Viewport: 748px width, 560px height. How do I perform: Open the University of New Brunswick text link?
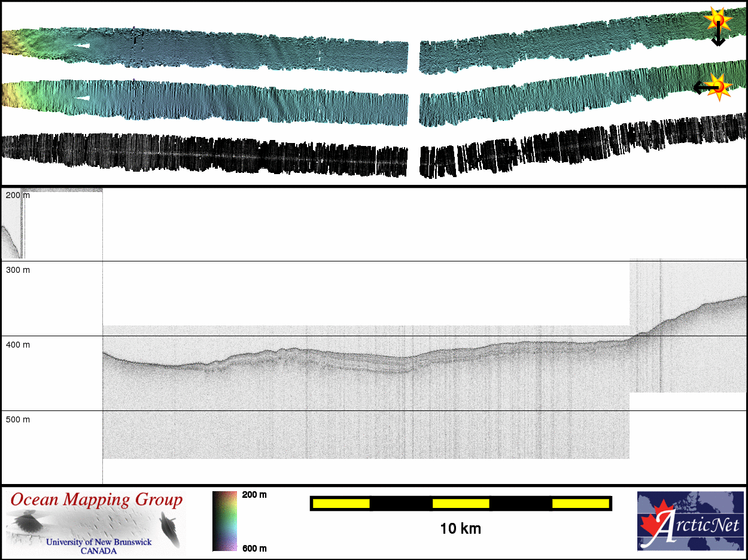[x=99, y=542]
